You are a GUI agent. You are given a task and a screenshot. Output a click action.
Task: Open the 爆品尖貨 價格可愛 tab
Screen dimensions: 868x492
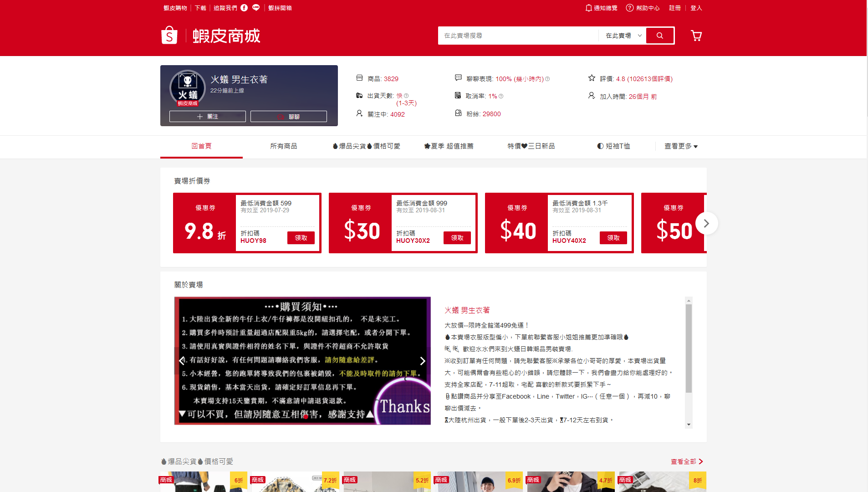(x=367, y=146)
